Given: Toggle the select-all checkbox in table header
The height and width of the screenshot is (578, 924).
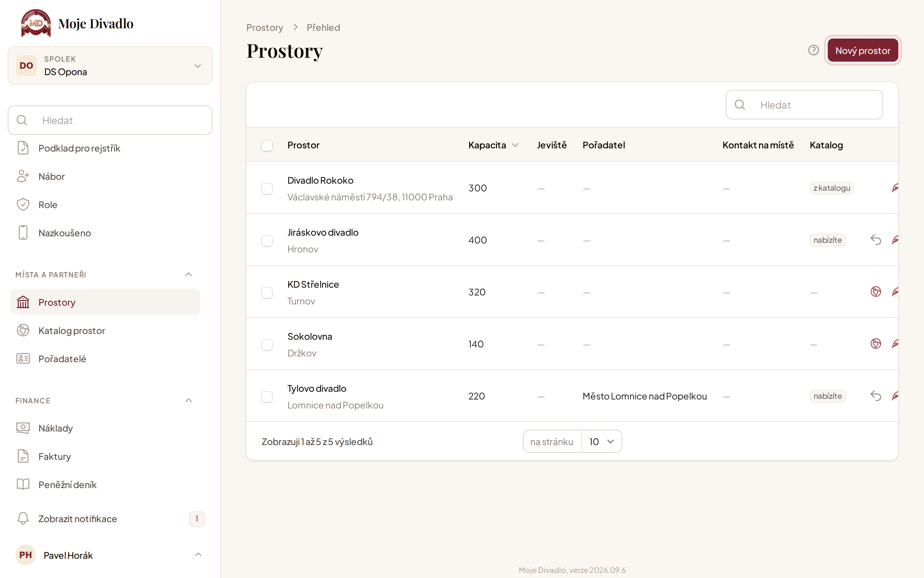Looking at the screenshot, I should point(267,146).
